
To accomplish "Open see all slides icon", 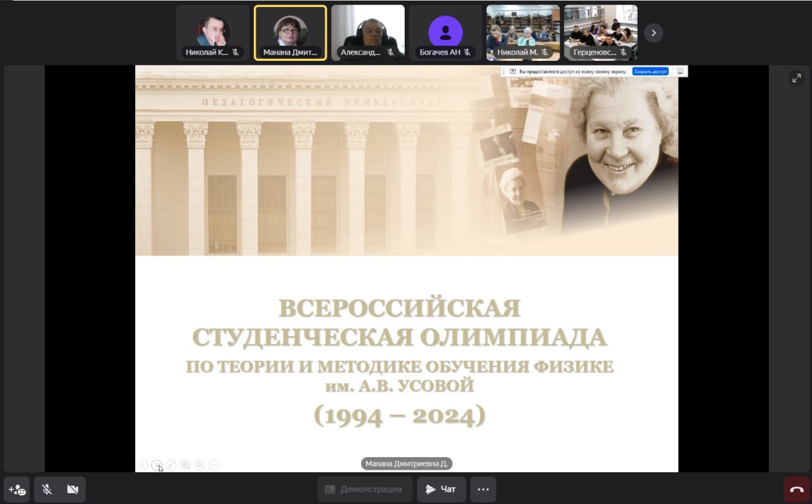I will (x=185, y=465).
